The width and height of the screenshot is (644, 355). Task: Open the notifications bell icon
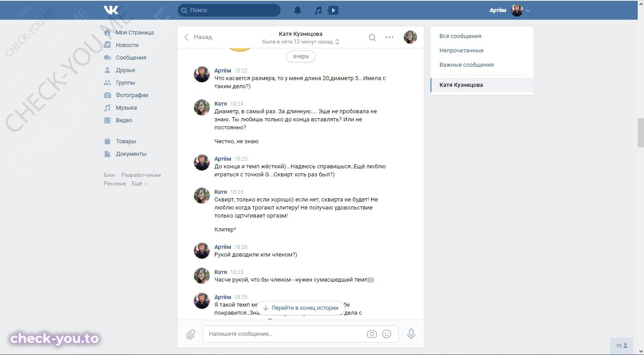click(298, 10)
